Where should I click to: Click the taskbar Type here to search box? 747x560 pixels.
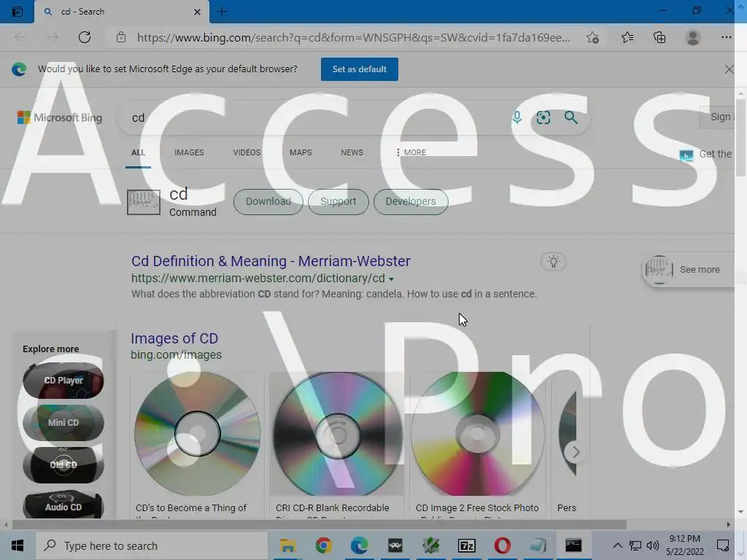click(152, 545)
